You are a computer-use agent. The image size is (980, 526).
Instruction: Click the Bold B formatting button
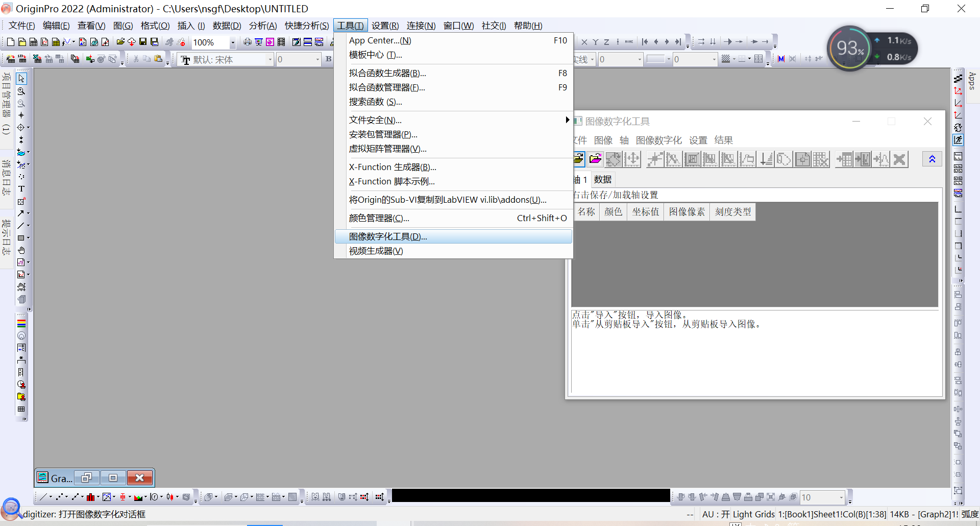(328, 59)
